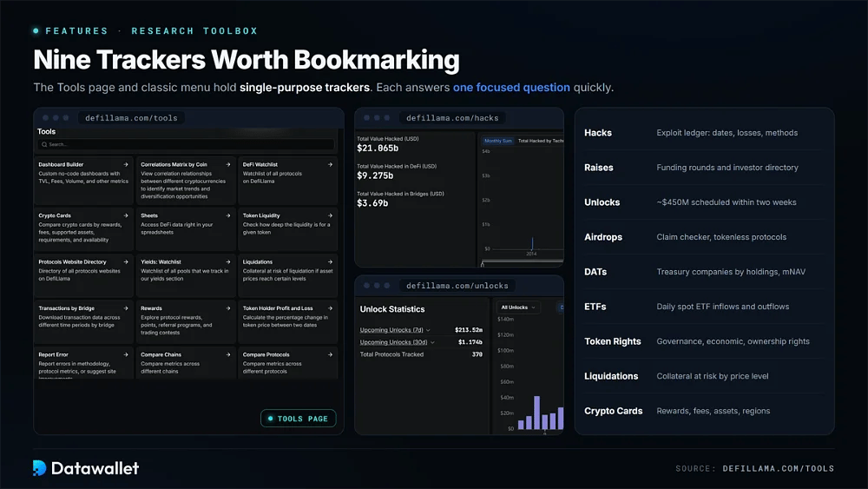Click the search magnifier icon in Tools
This screenshot has width=868, height=489.
[44, 144]
